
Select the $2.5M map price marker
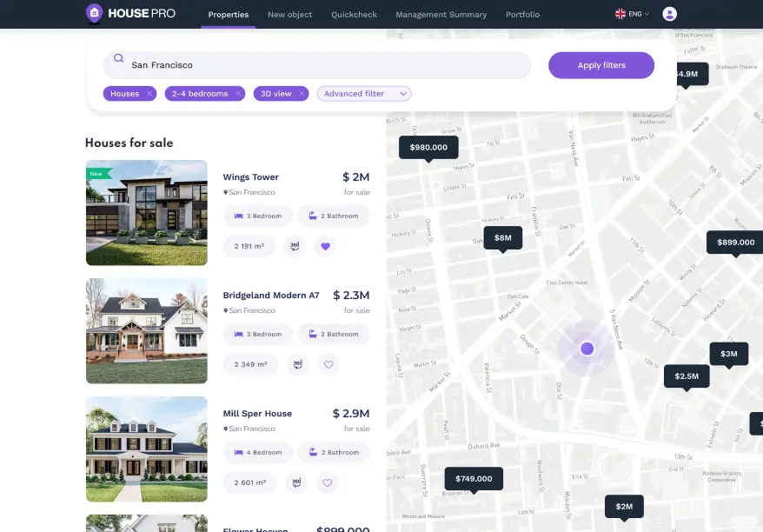687,376
